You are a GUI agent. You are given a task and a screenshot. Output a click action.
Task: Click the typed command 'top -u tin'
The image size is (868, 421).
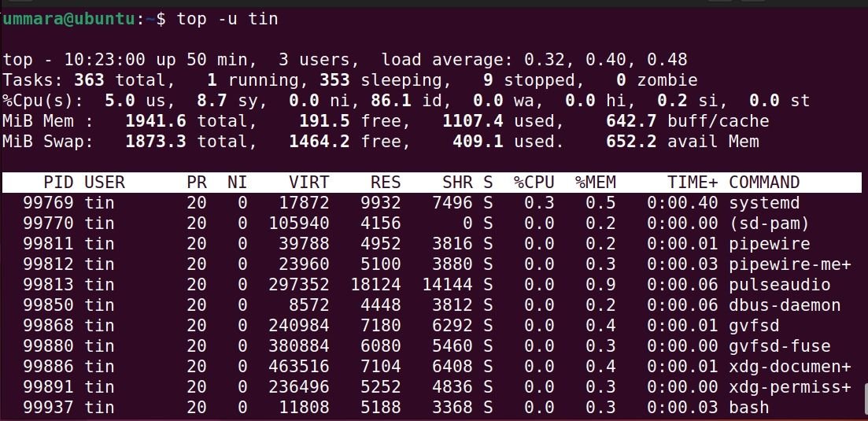coord(227,20)
